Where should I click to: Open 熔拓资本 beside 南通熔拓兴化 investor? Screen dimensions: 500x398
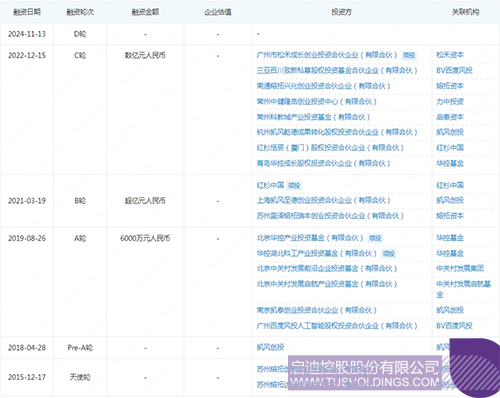(450, 86)
